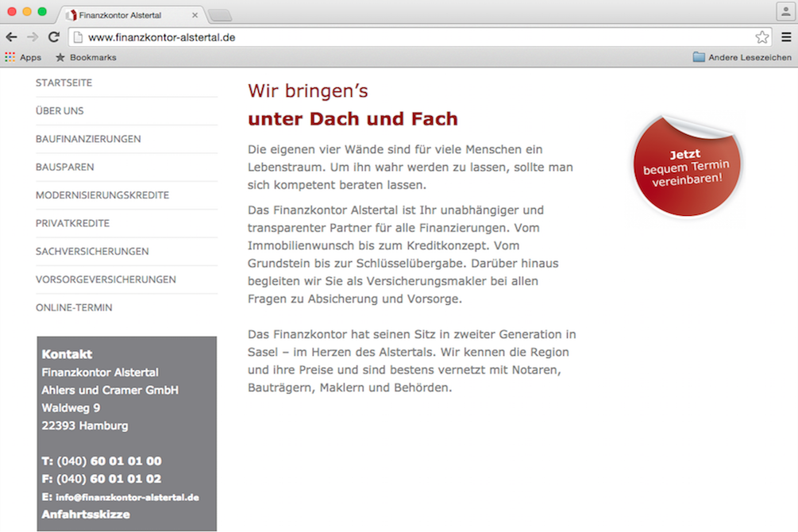Open the Andere Lesezeichen folder
798x532 pixels.
tap(742, 57)
